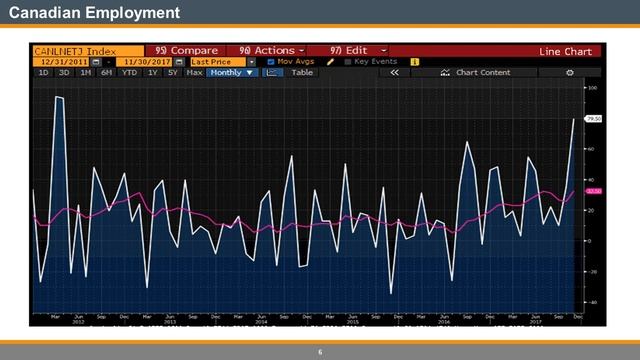Click the start date field 12/31/2011
The height and width of the screenshot is (360, 640).
[61, 62]
